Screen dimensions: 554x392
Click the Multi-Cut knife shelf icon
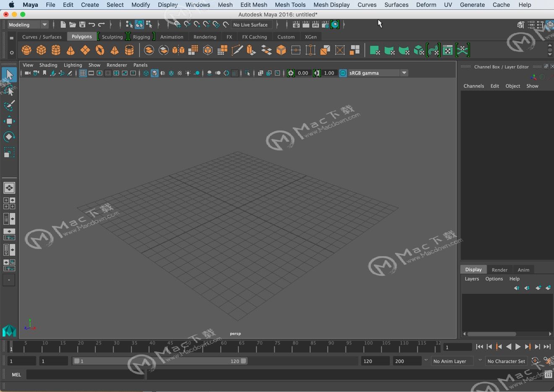pos(237,50)
